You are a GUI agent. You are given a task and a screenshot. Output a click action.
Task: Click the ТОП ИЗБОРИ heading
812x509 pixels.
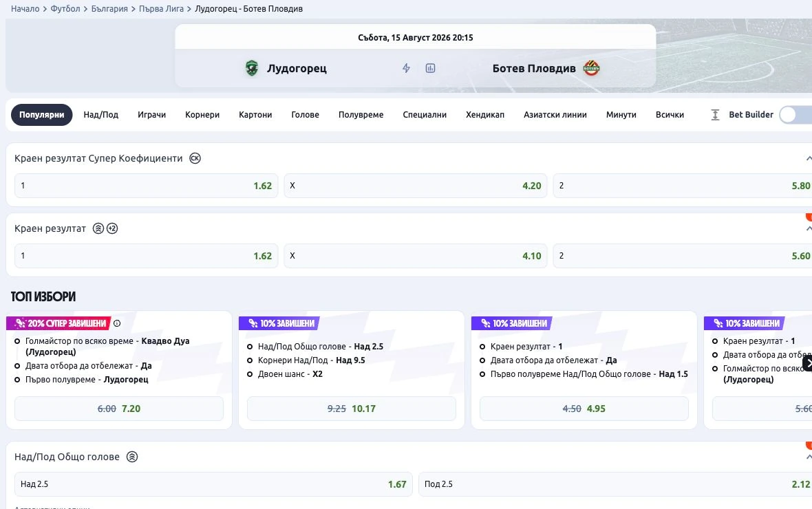[x=43, y=296]
